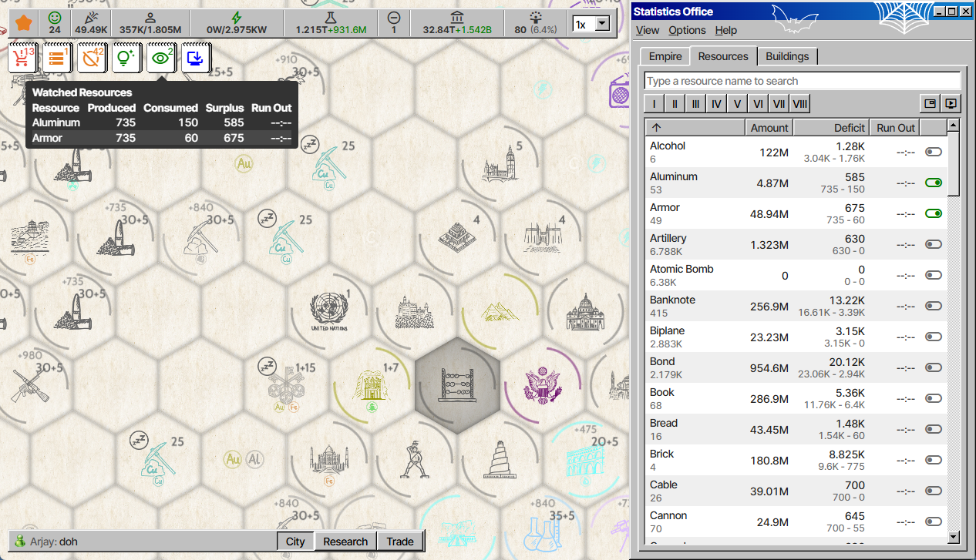Click the picture-in-picture icon in Resources tab
976x560 pixels.
pyautogui.click(x=931, y=104)
